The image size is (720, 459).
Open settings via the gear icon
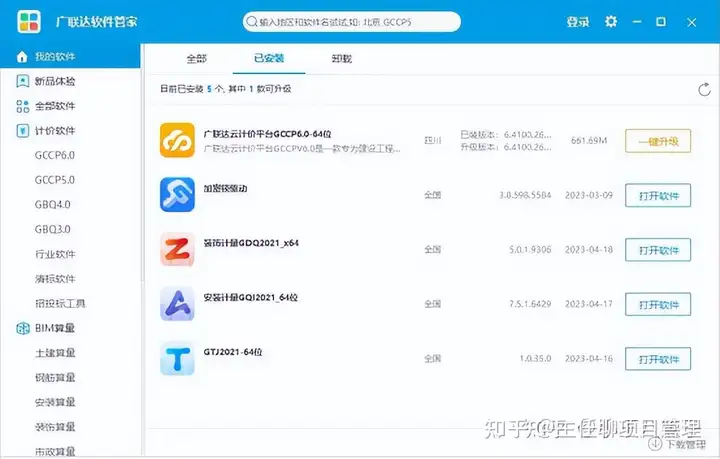611,21
